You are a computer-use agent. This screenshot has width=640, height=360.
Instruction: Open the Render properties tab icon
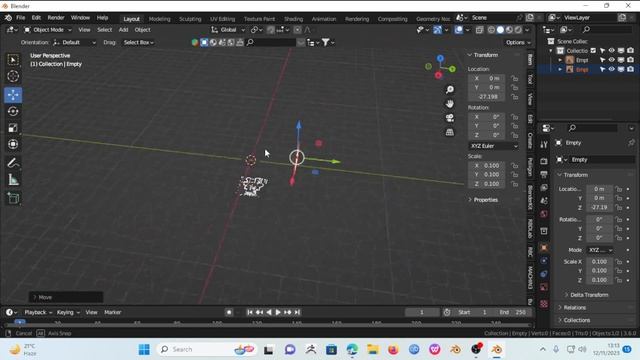(544, 161)
